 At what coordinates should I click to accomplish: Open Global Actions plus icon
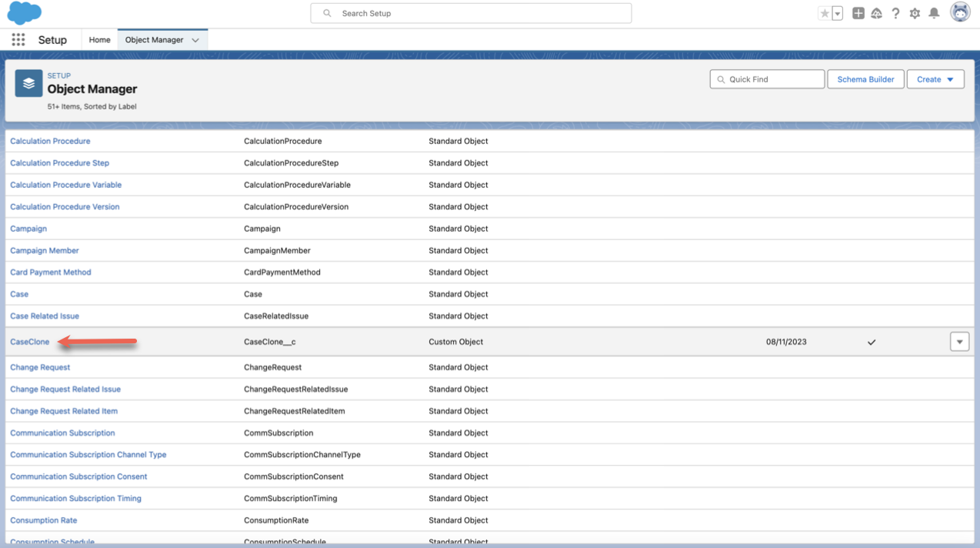[858, 13]
